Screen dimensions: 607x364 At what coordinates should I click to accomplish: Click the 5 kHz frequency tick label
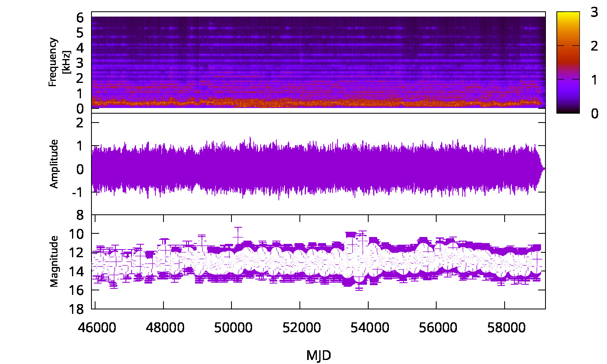click(80, 32)
